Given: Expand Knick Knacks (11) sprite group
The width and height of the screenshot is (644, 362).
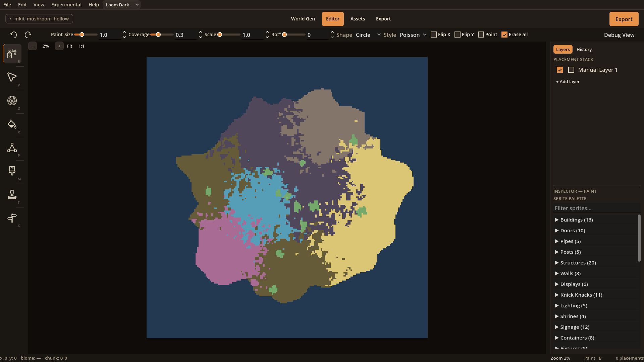Looking at the screenshot, I should (x=595, y=295).
